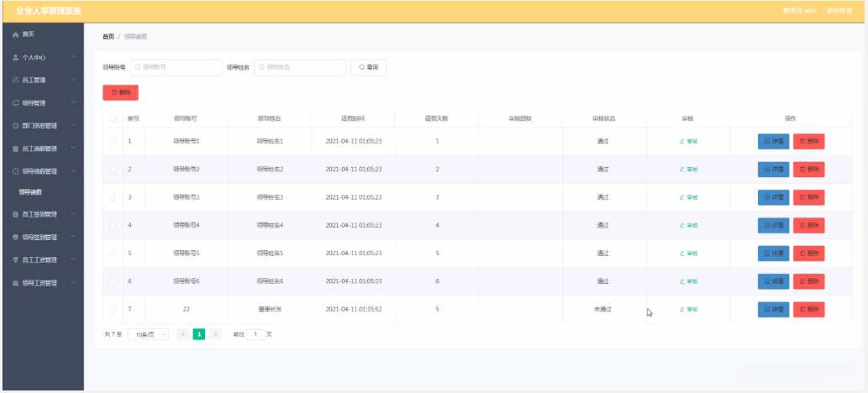Screen dimensions: 868x393
Task: Click the next page arrow in pagination
Action: [x=216, y=334]
